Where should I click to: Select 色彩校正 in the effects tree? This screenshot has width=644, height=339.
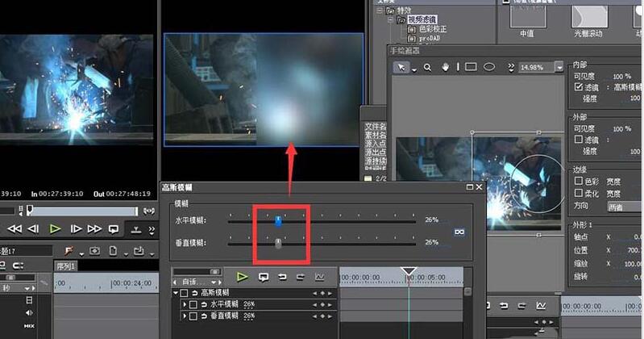(x=433, y=29)
